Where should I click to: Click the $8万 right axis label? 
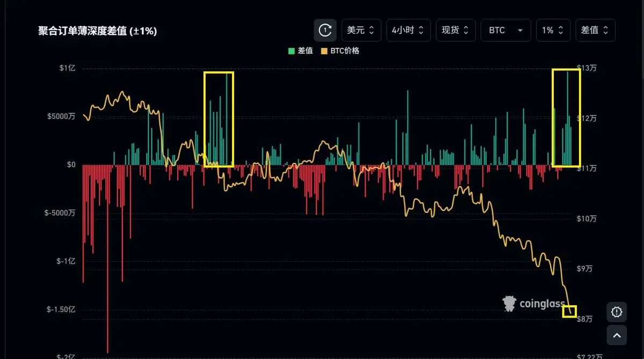click(x=584, y=319)
